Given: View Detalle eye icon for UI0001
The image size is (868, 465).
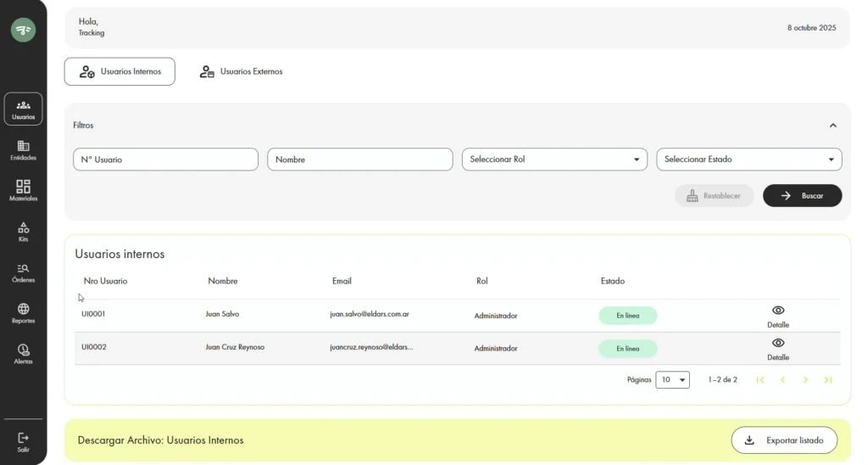Looking at the screenshot, I should point(778,311).
